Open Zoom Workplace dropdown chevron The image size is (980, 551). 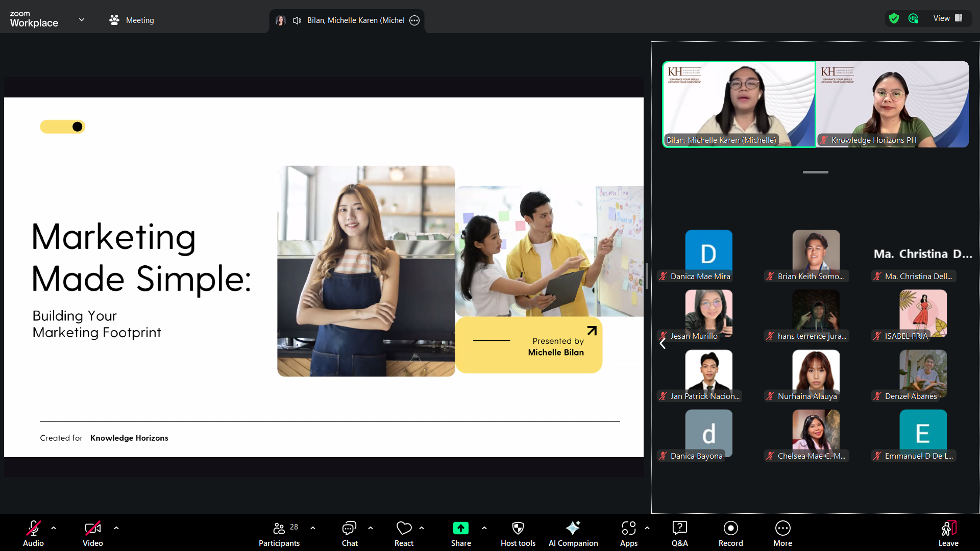tap(82, 20)
